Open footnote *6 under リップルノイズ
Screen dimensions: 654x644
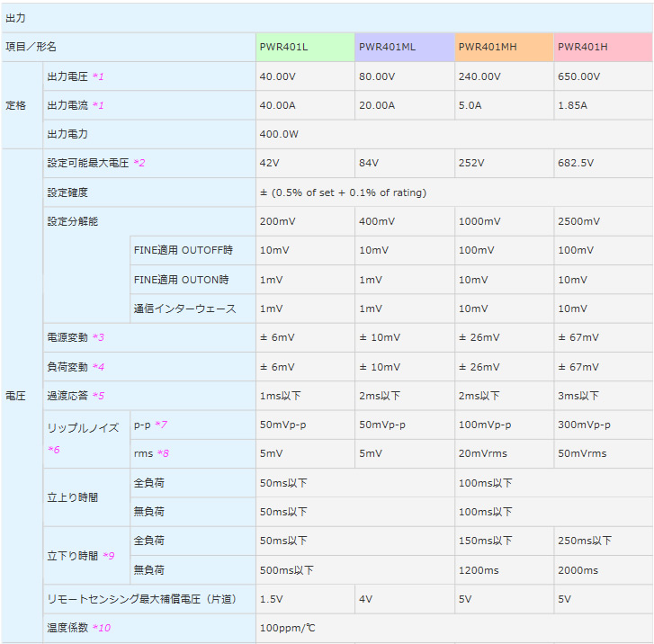click(x=54, y=449)
